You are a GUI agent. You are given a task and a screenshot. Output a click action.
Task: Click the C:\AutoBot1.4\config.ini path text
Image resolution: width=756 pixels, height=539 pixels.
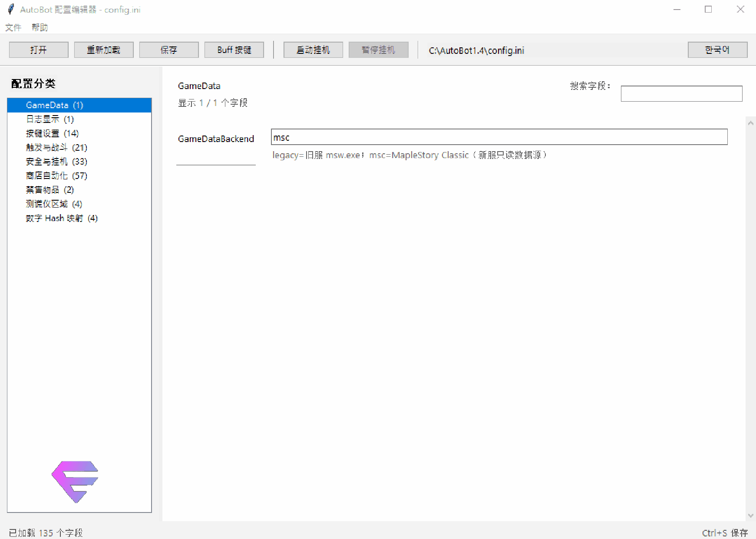[x=476, y=50]
